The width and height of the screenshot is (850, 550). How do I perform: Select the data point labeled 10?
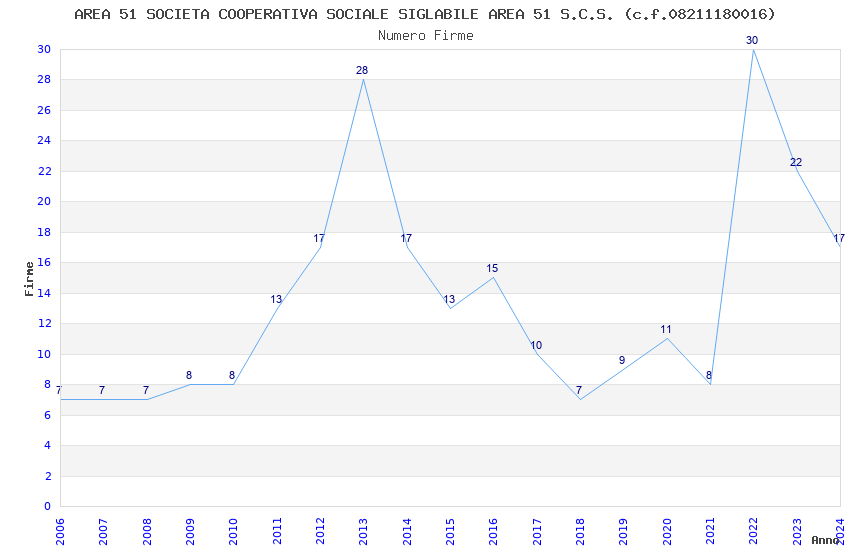click(x=536, y=345)
